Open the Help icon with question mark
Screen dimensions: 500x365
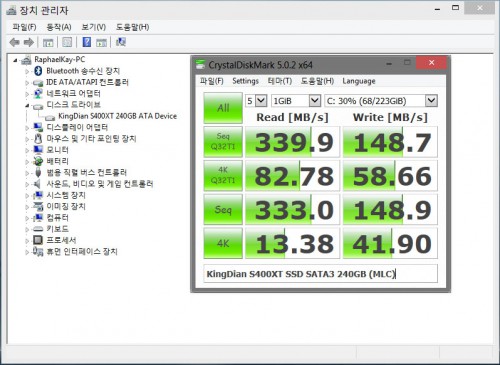pos(87,42)
